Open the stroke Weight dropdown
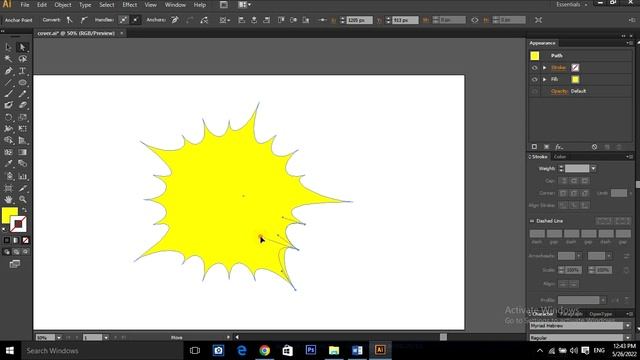640x360 pixels. point(593,169)
